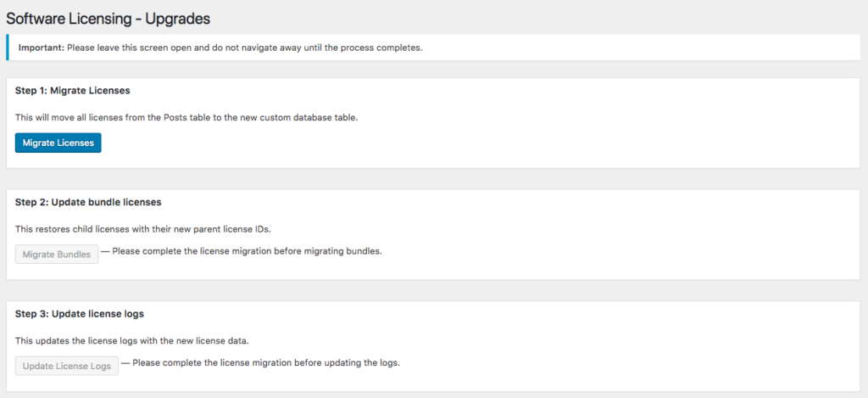Image resolution: width=868 pixels, height=398 pixels.
Task: Select the Step 2: Update bundle licenses heading
Action: click(88, 202)
